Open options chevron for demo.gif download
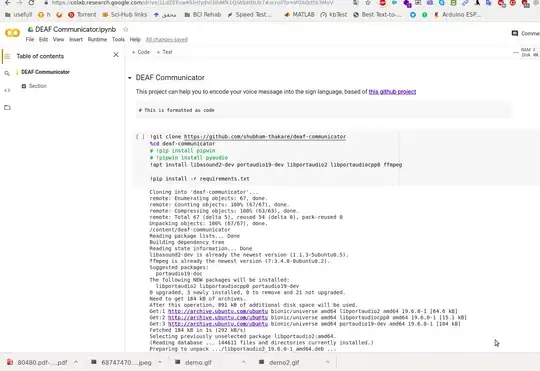The width and height of the screenshot is (540, 371). [x=243, y=362]
